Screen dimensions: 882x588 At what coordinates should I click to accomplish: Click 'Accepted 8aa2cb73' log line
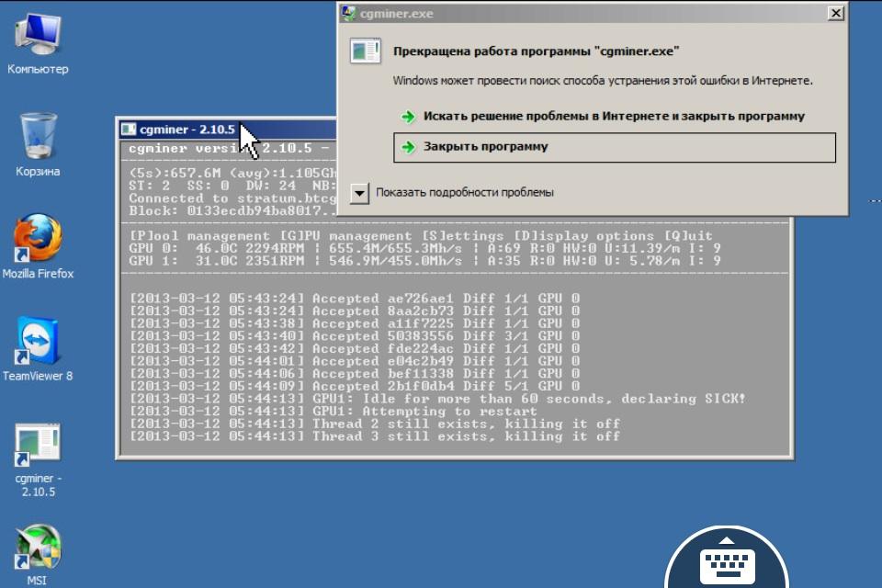point(355,311)
